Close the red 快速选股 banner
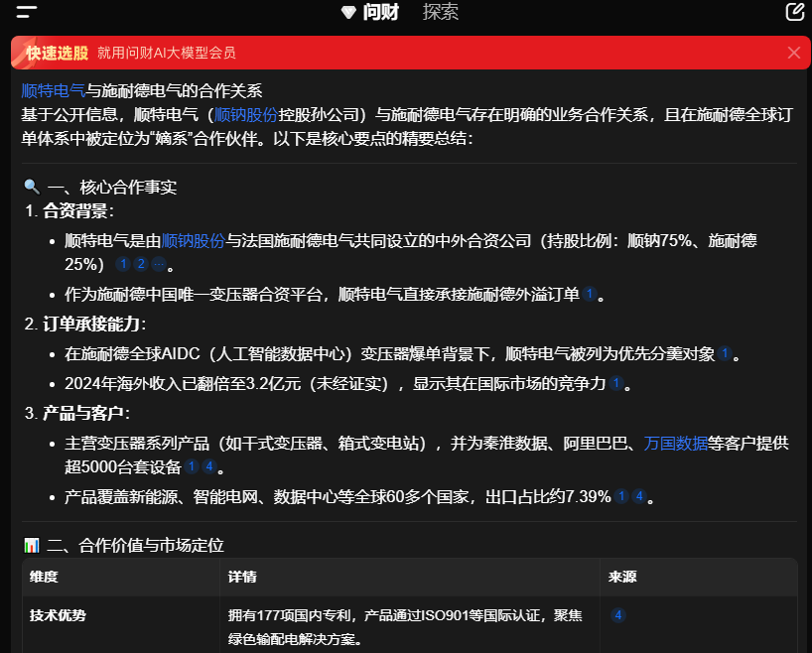Image resolution: width=812 pixels, height=653 pixels. pos(794,53)
